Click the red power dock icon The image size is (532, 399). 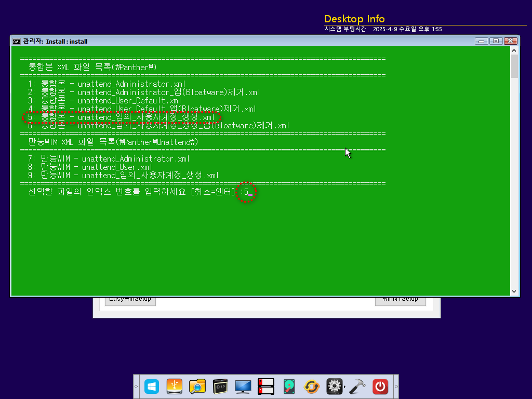[x=380, y=387]
